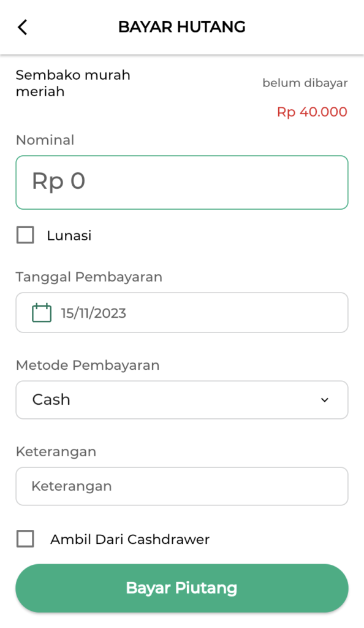
Task: Enable the Lunasi checkbox
Action: 25,235
